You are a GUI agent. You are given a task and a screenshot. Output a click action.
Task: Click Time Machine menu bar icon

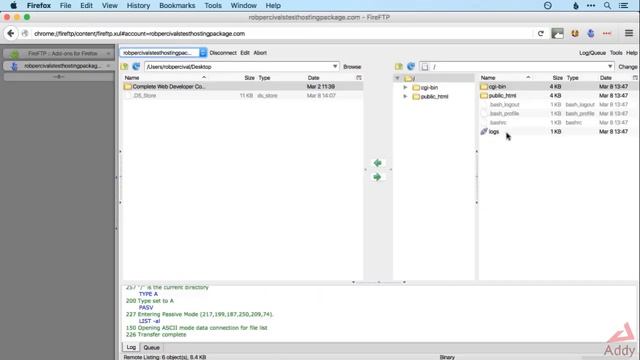click(x=548, y=6)
